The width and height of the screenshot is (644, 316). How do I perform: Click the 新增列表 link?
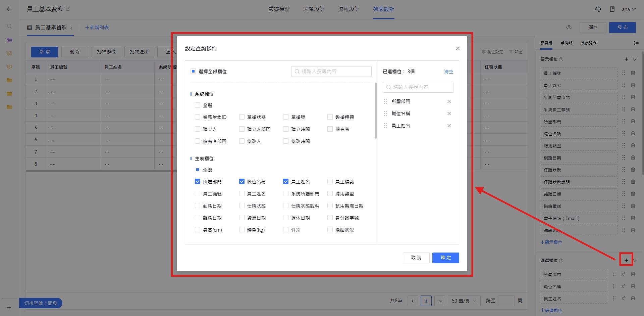coord(97,28)
